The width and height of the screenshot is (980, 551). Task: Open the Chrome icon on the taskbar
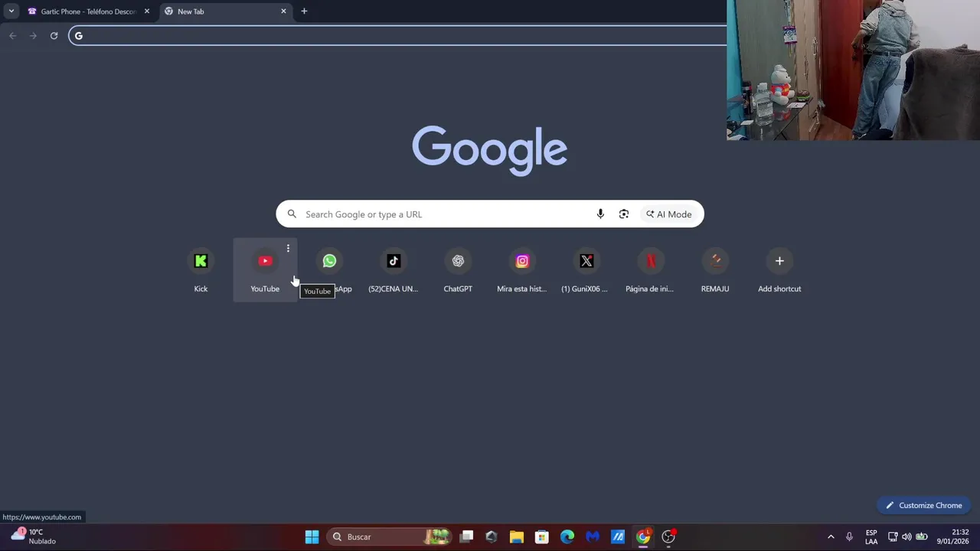(643, 536)
